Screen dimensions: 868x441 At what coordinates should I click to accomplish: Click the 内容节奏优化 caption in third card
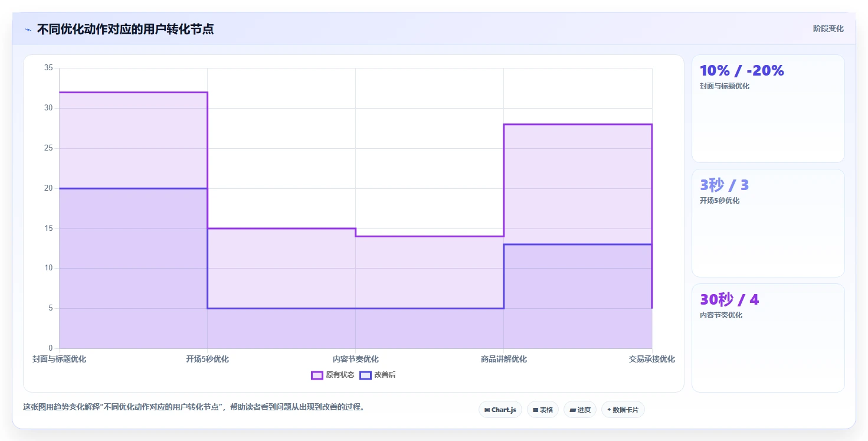click(721, 315)
